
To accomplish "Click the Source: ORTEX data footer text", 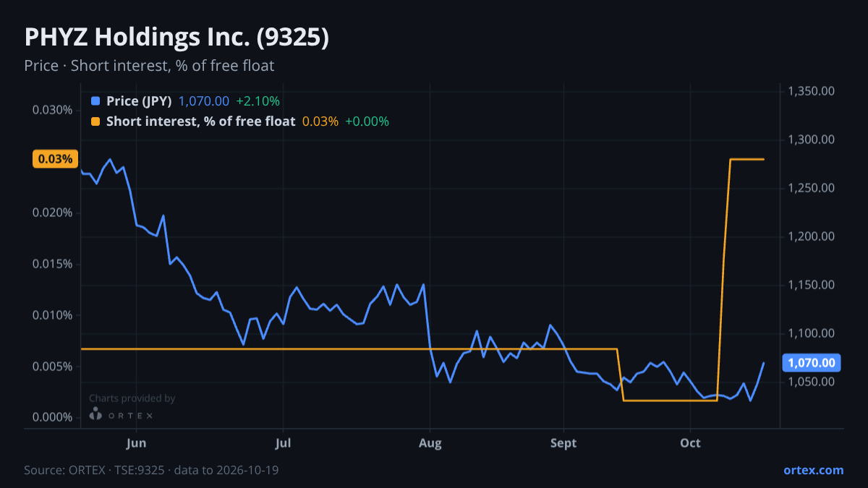I will coord(151,470).
